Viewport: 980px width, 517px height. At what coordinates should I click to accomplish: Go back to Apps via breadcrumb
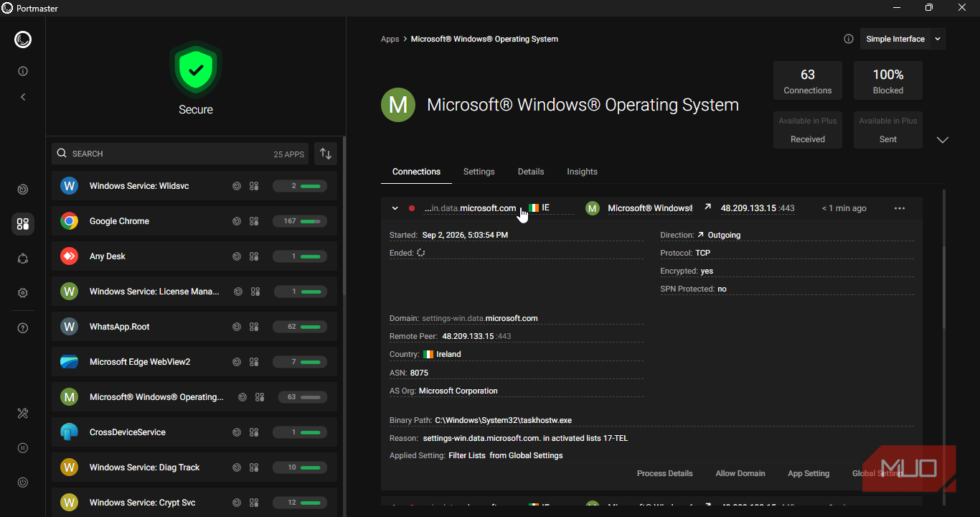[390, 39]
